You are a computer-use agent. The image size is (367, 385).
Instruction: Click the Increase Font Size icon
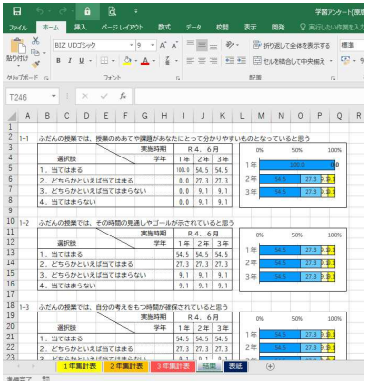pos(163,45)
